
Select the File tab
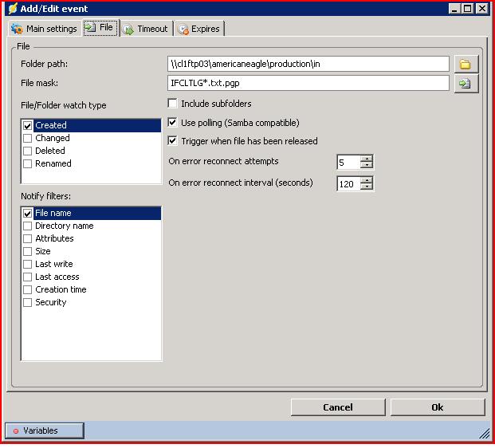tap(100, 28)
